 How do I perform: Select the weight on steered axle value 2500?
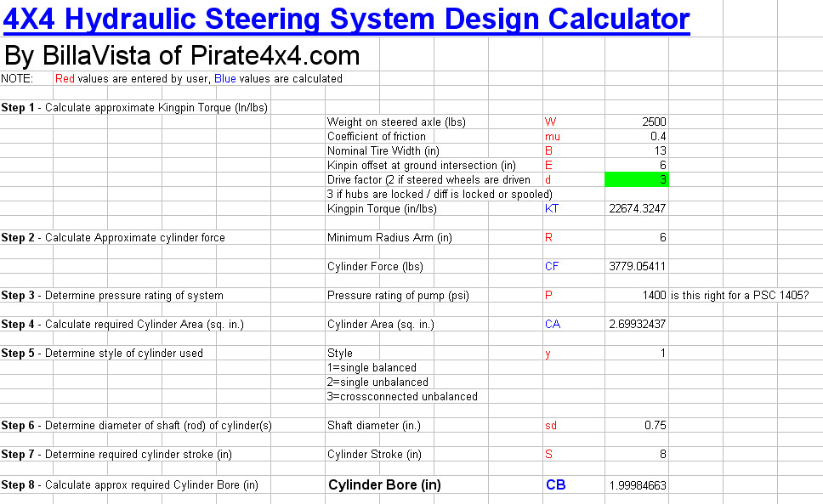637,122
